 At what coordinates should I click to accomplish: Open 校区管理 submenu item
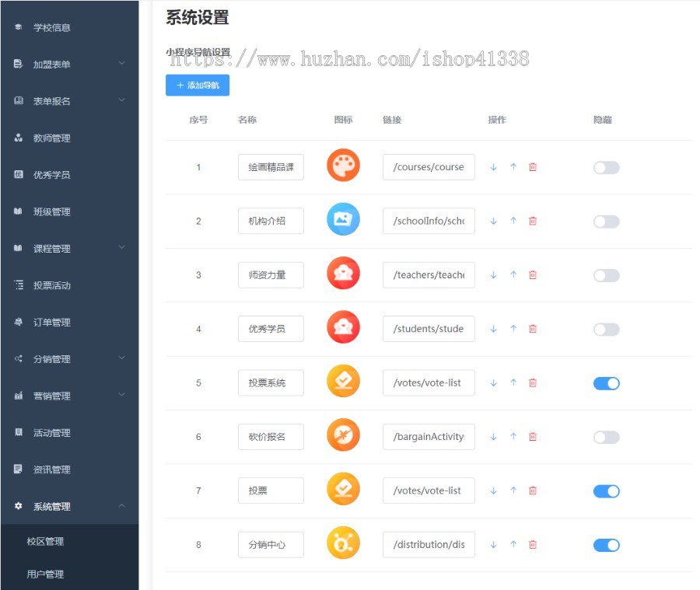pos(69,541)
